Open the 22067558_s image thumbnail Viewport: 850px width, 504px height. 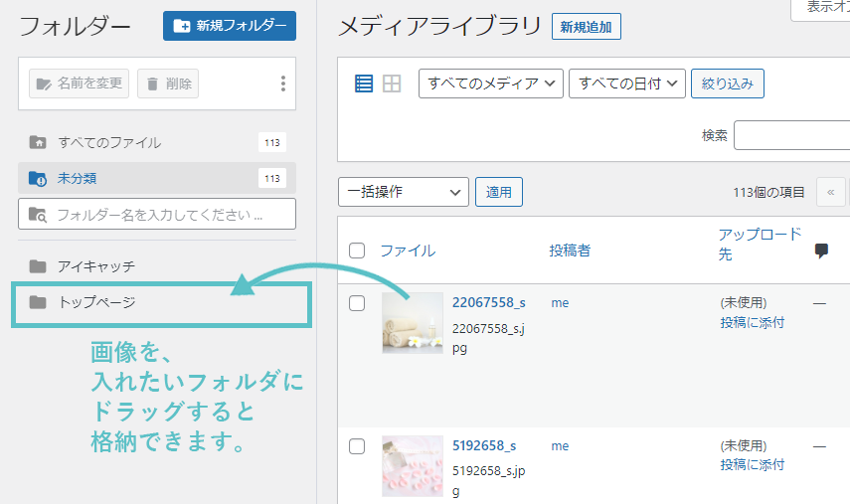(413, 322)
